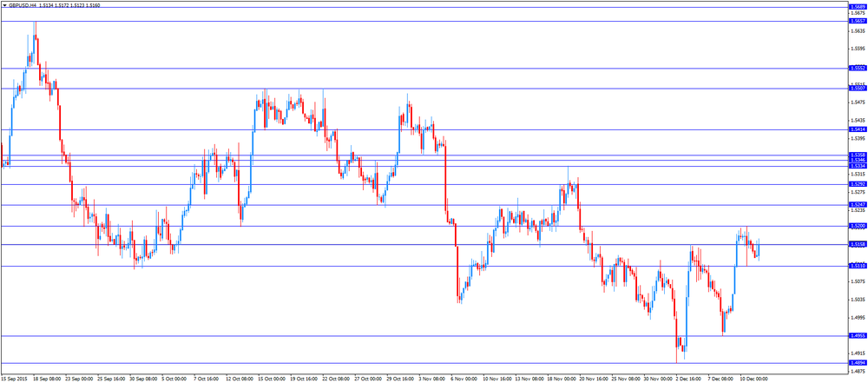Screen dimensions: 868x383
Task: Click the 1.5075 price scale value
Action: (858, 281)
